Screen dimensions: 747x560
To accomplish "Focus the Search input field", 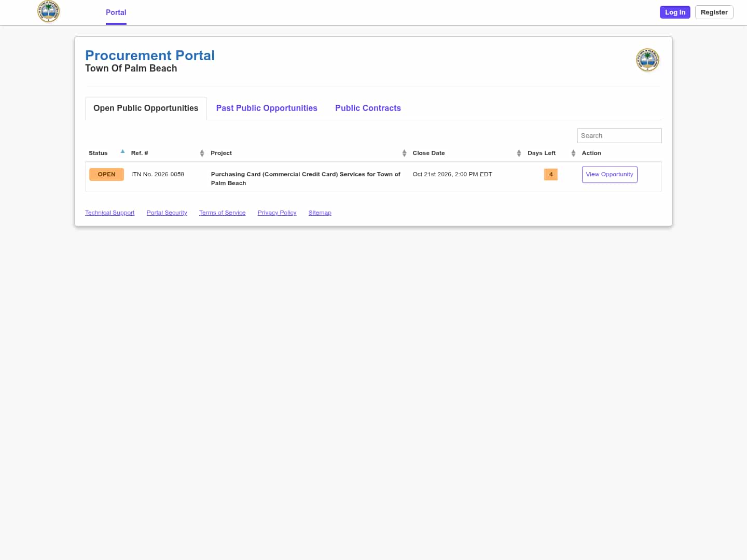I will [x=619, y=135].
